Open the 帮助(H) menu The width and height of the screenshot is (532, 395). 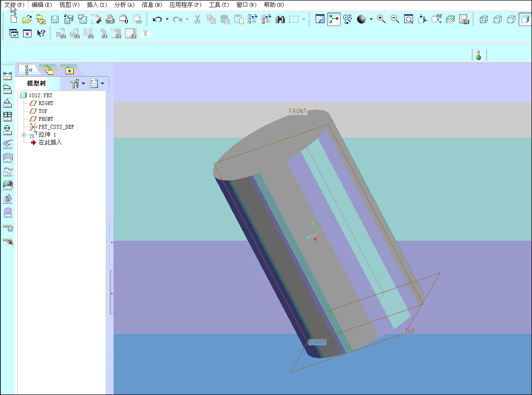(274, 5)
